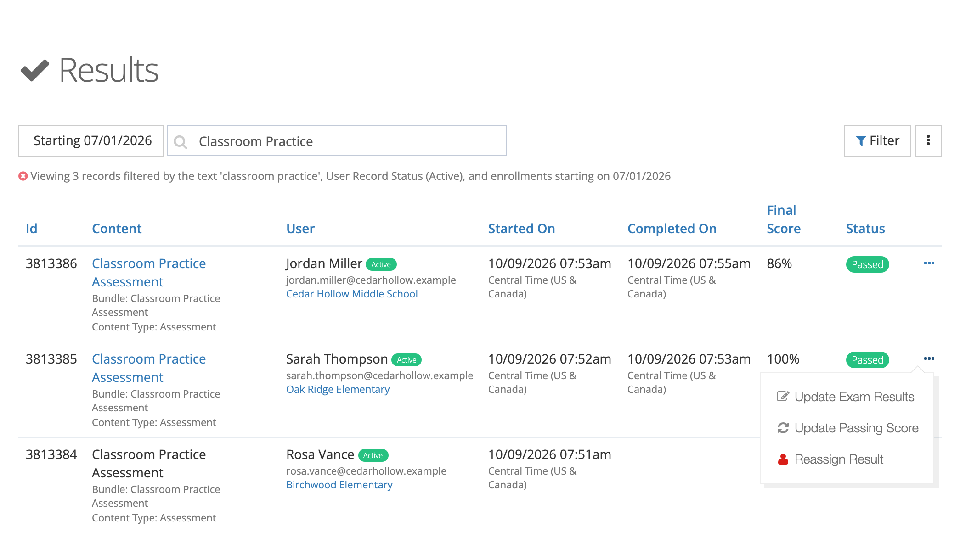This screenshot has height=560, width=960.
Task: Click email rosa.vance@cedarhollow.example
Action: click(366, 471)
